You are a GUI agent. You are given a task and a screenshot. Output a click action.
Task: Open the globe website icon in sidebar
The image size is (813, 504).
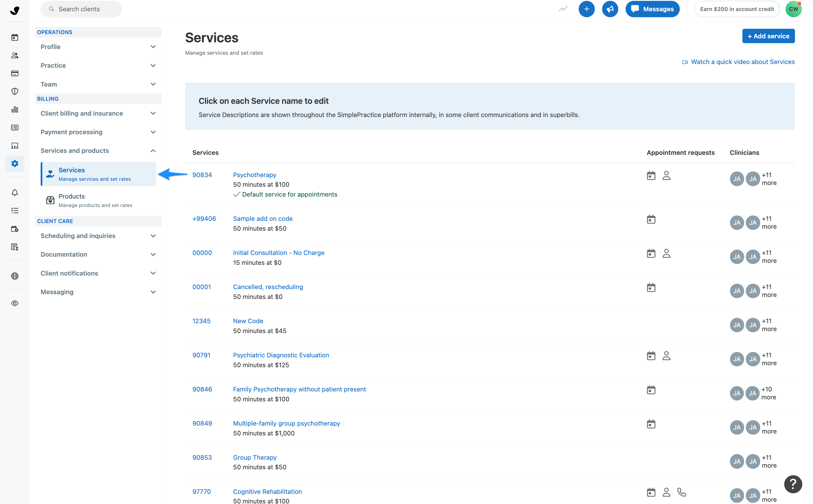15,276
